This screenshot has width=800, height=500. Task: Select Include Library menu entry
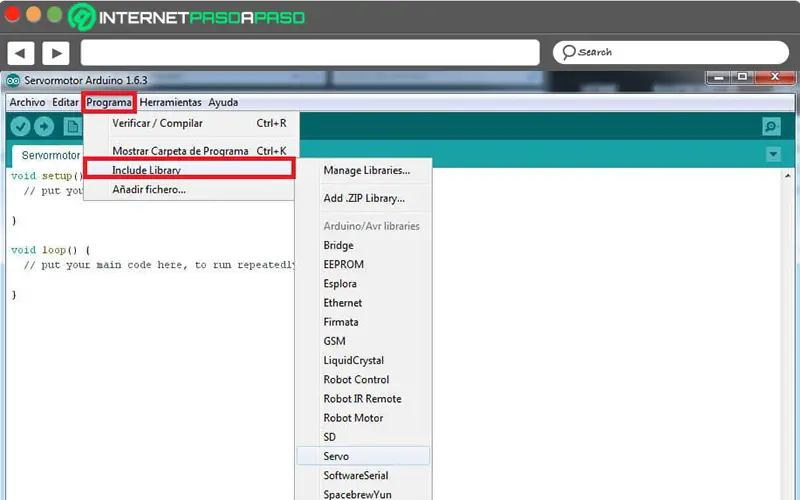click(x=190, y=169)
